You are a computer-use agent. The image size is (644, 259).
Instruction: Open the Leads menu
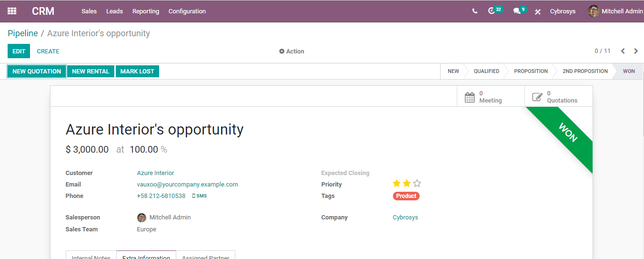(114, 11)
